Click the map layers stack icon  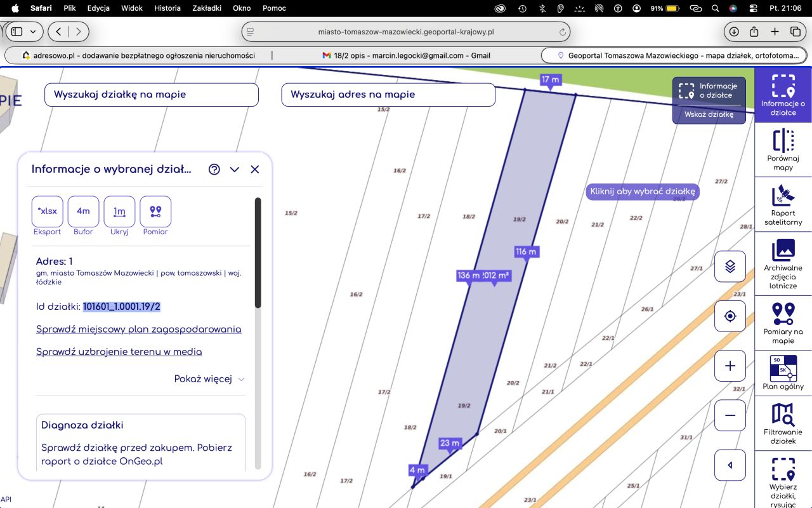(x=730, y=267)
